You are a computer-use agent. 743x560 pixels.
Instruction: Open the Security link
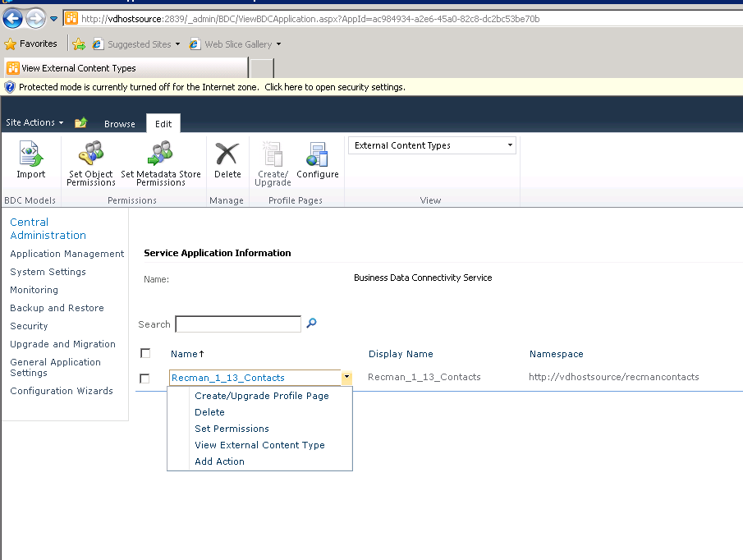point(29,326)
